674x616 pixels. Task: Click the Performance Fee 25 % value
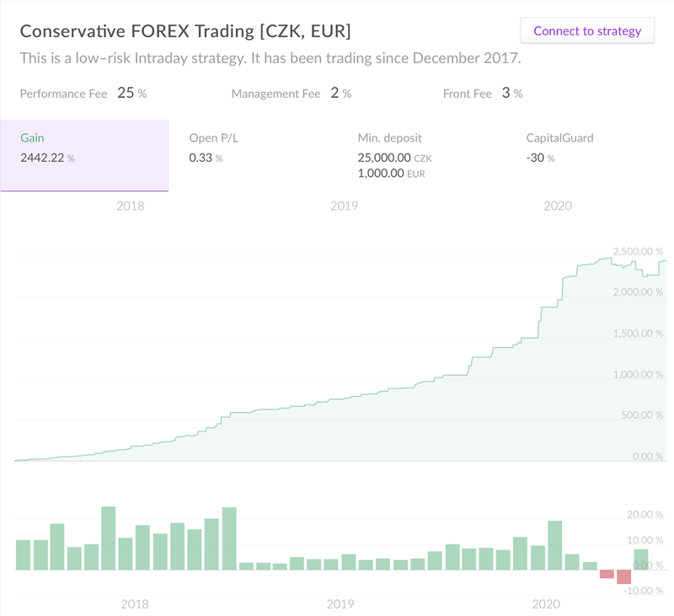point(132,93)
